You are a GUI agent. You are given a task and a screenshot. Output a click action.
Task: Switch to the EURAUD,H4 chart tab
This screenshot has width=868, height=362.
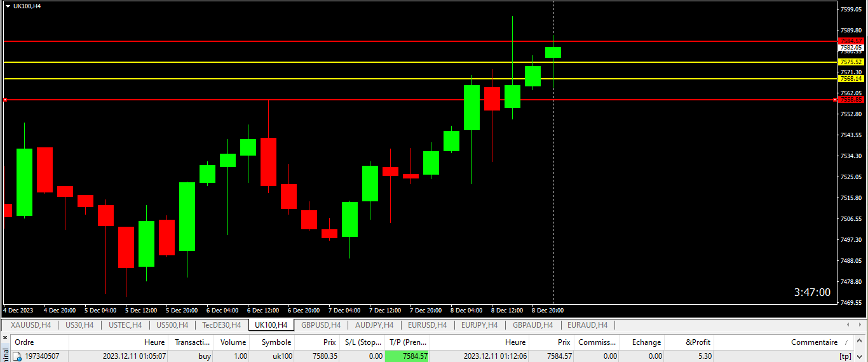[x=587, y=325]
